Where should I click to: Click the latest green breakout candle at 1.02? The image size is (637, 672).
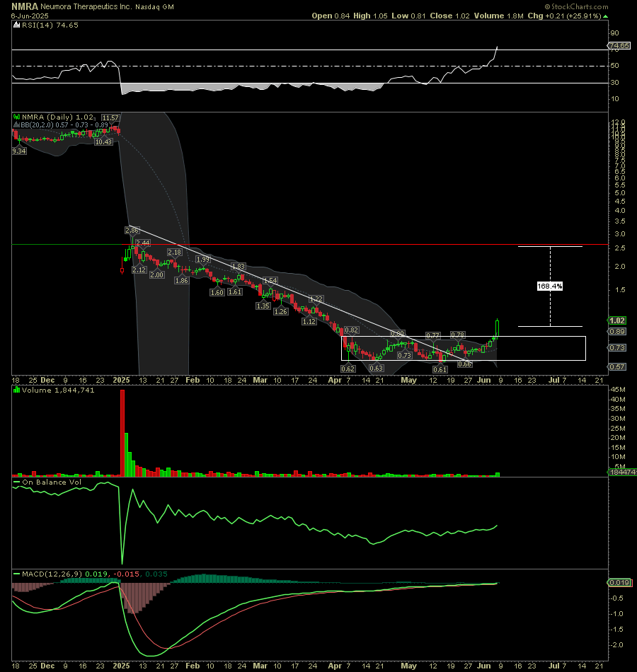[498, 328]
